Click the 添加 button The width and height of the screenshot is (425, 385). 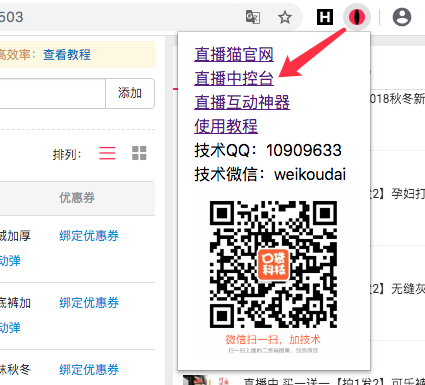pos(130,93)
